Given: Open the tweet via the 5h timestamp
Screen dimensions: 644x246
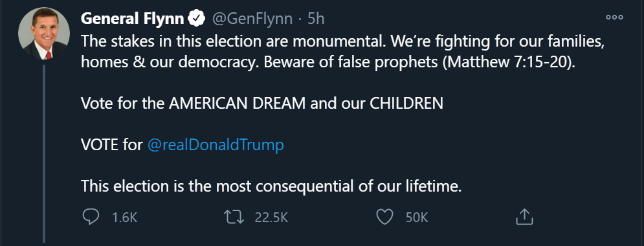Looking at the screenshot, I should click(x=316, y=19).
